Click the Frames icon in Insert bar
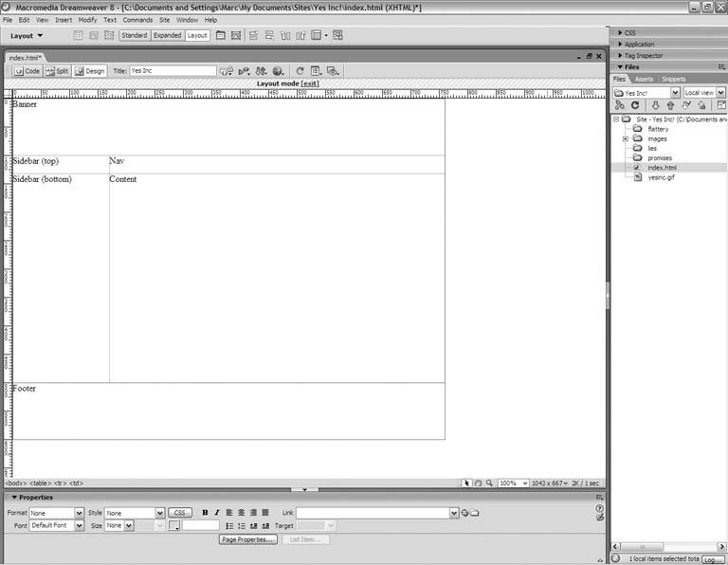This screenshot has height=565, width=728. pos(318,35)
